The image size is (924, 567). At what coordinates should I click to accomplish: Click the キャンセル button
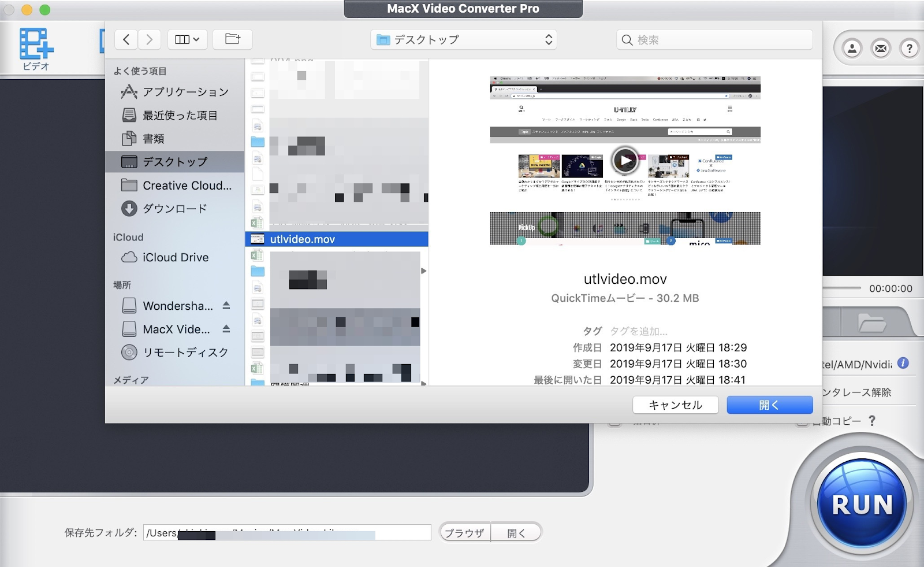tap(676, 405)
